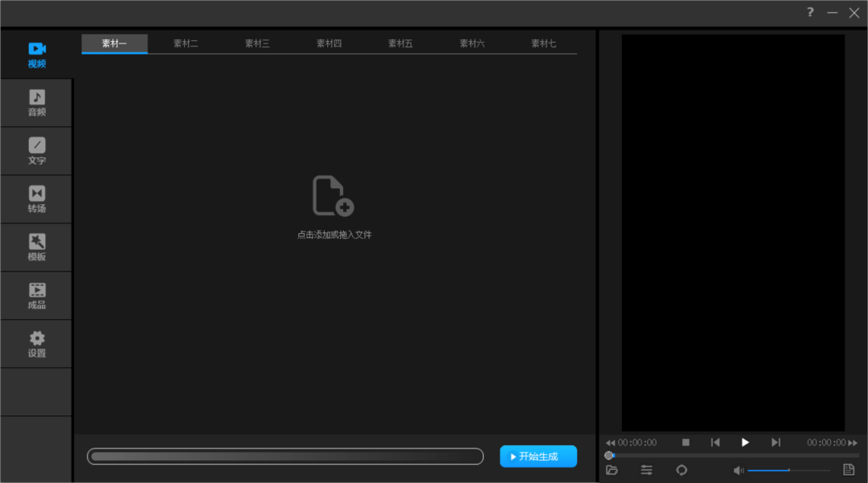Viewport: 868px width, 483px height.
Task: Close the application window
Action: pos(854,12)
